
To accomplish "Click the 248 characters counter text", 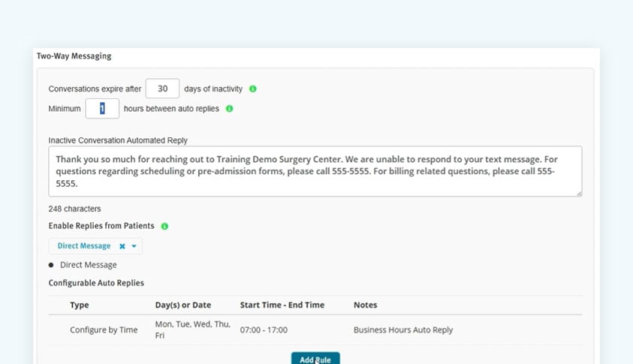I will pyautogui.click(x=74, y=209).
